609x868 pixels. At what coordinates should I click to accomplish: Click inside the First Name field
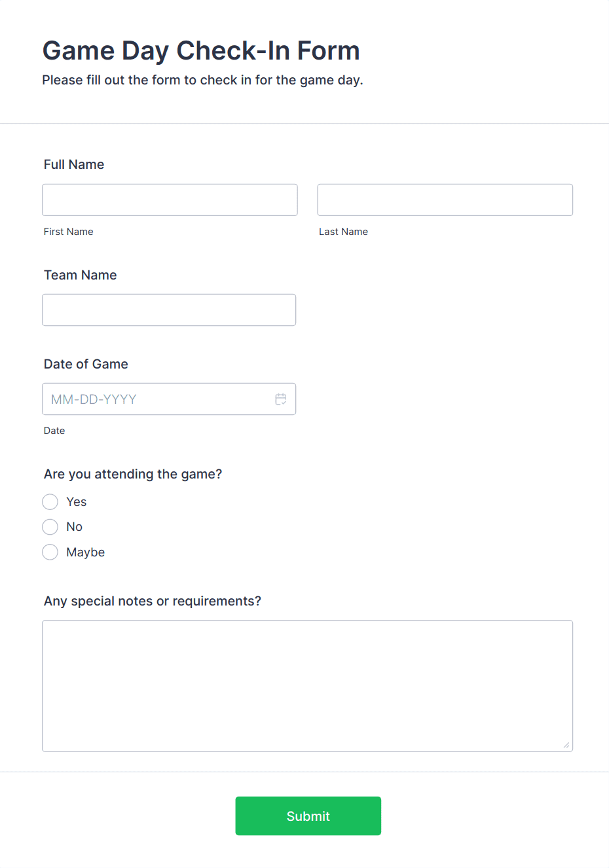[170, 200]
